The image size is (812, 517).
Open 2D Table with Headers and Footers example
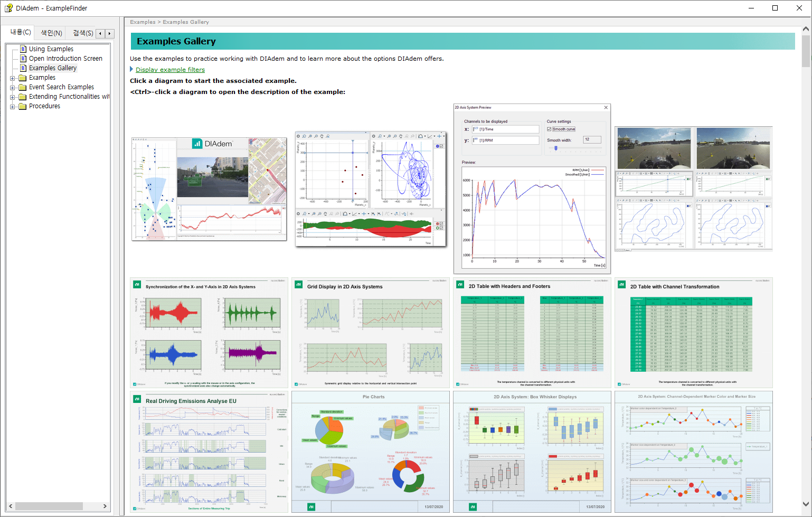point(532,333)
